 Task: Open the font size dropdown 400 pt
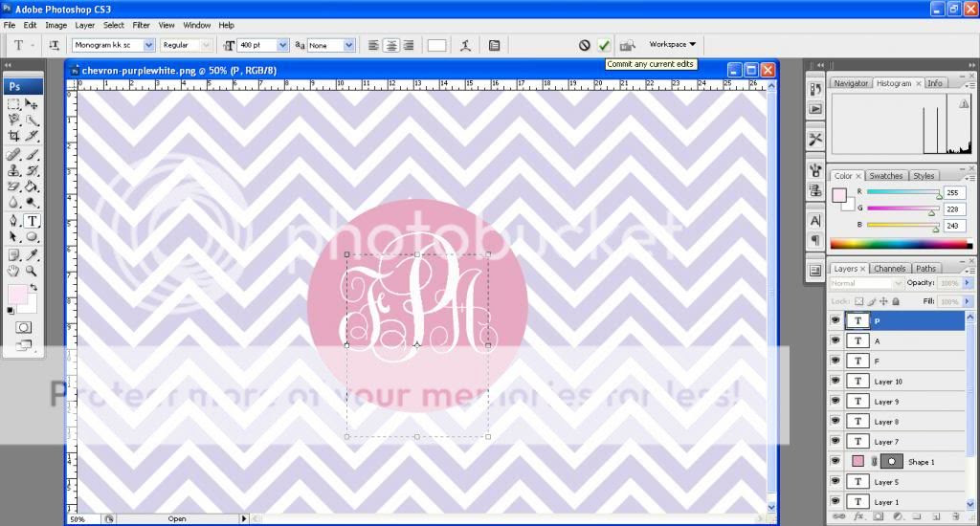[x=282, y=45]
